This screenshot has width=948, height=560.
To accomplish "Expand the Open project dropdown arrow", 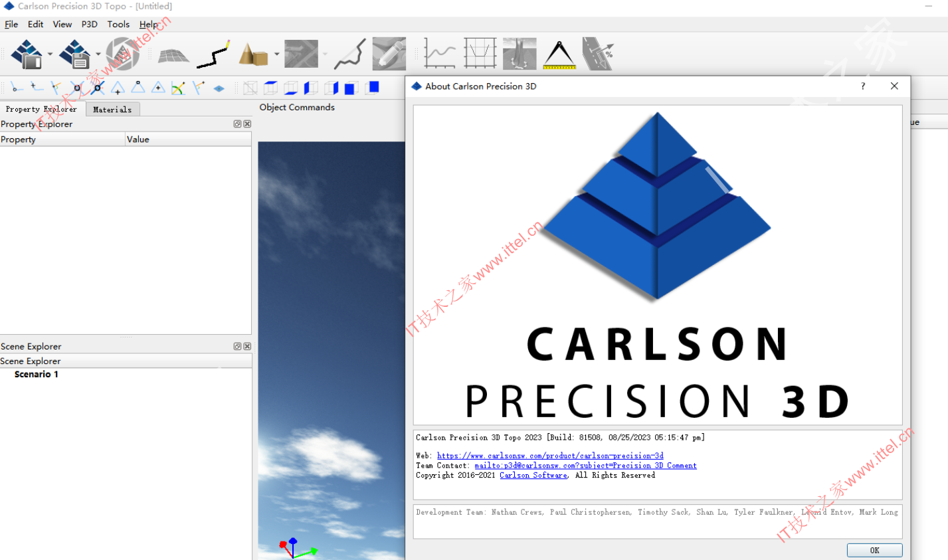I will click(50, 54).
